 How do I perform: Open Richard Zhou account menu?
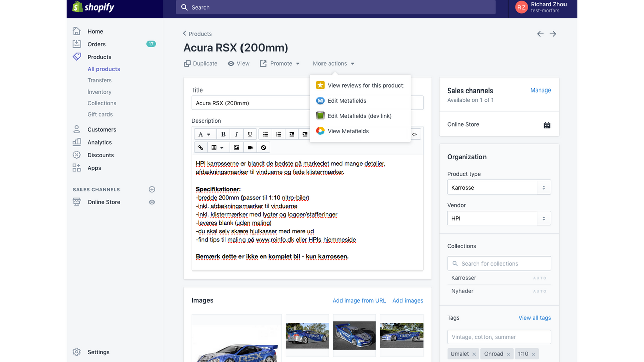click(542, 7)
